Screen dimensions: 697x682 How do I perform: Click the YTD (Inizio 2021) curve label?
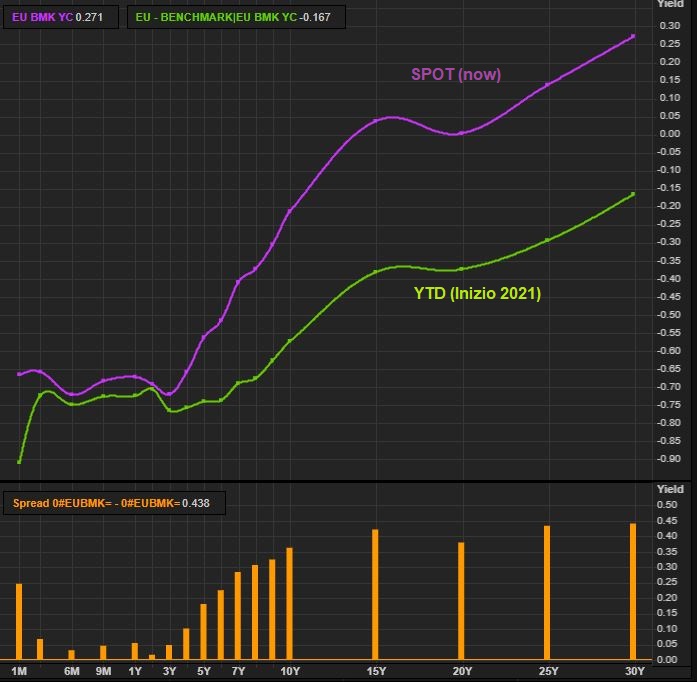477,293
